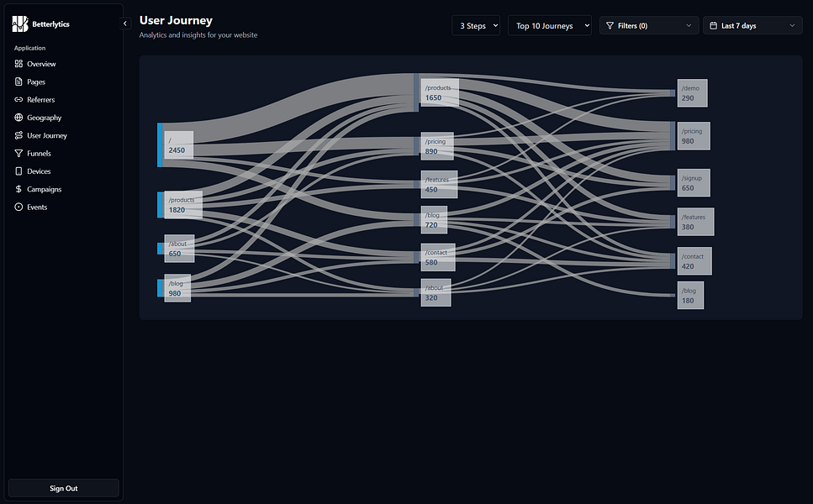Open the Devices page
This screenshot has width=813, height=504.
(x=63, y=171)
